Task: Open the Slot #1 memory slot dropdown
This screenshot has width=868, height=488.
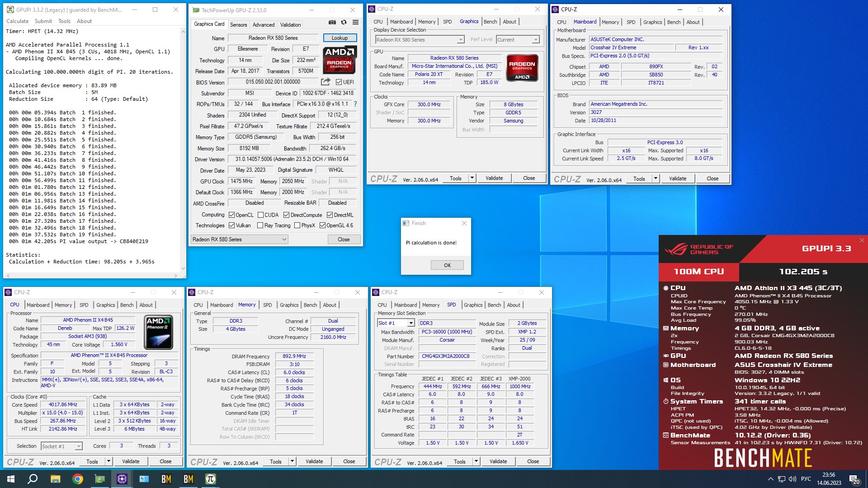Action: coord(396,323)
